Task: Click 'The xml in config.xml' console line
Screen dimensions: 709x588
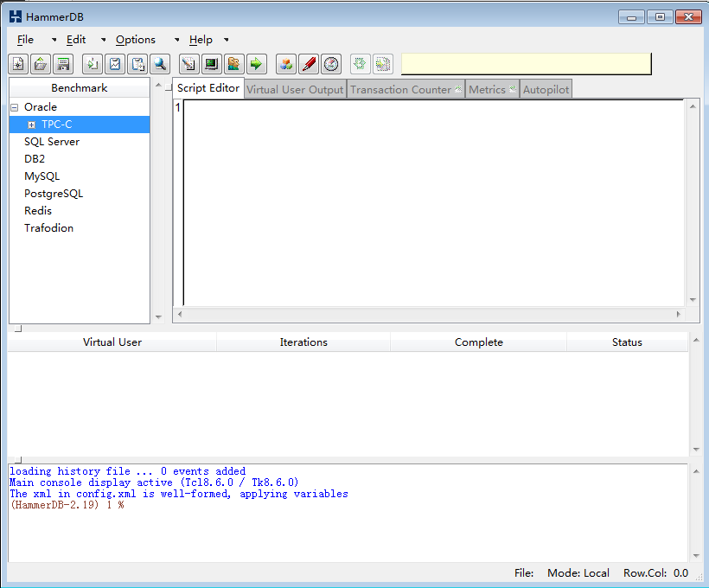Action: [179, 494]
